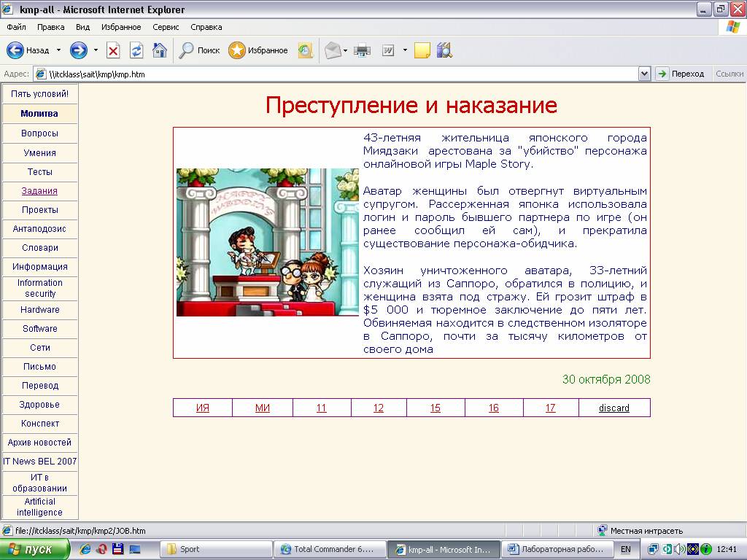747x560 pixels.
Task: Open the Mail button dropdown arrow
Action: point(346,50)
